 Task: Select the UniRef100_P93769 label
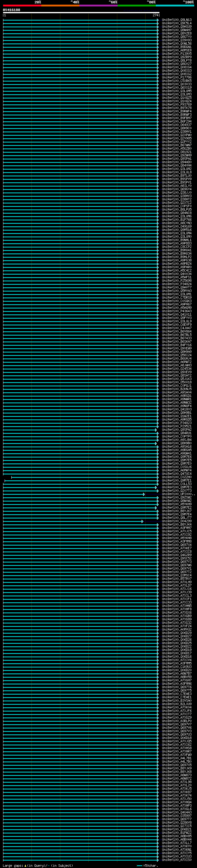click(x=176, y=104)
